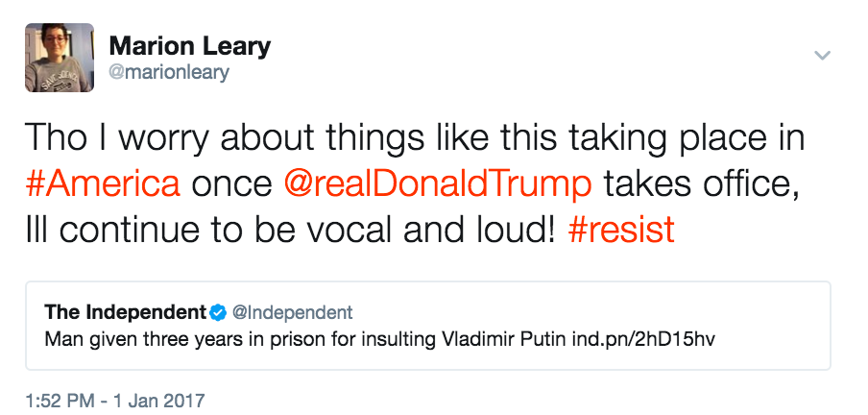Click the @marionleary handle
This screenshot has height=415, width=868.
pos(169,73)
